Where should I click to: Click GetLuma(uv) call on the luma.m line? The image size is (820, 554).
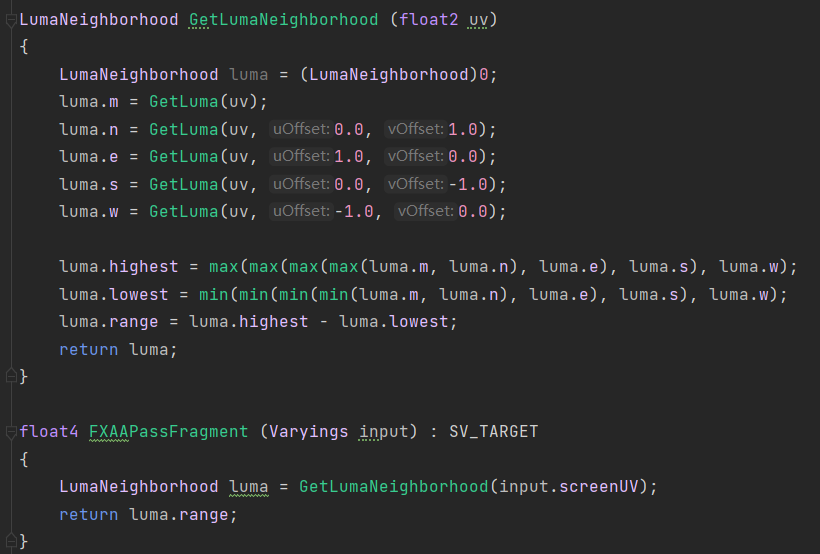click(203, 101)
